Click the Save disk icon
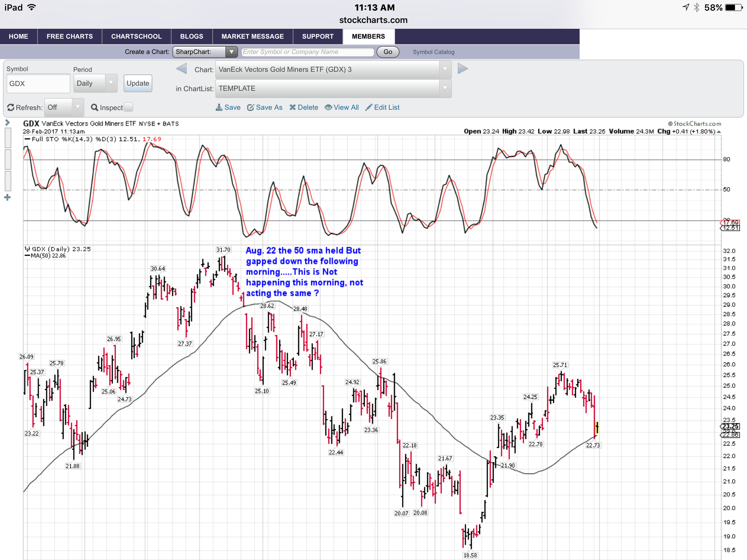 pos(219,108)
